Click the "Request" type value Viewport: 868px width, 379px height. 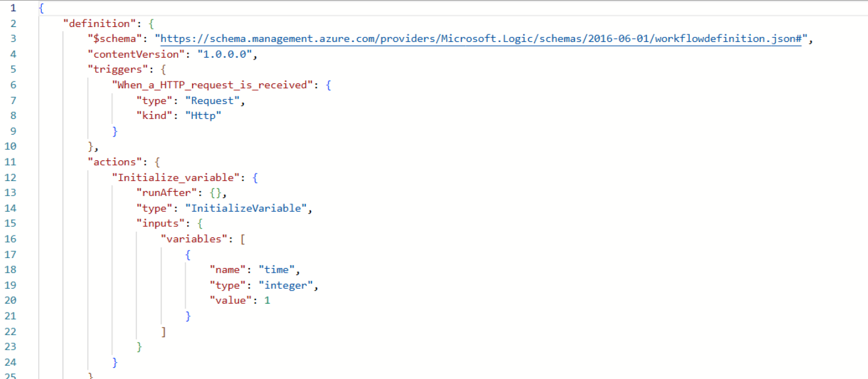coord(213,100)
